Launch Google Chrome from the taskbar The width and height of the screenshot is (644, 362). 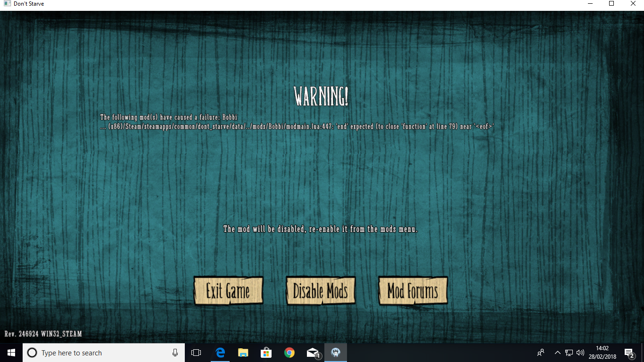click(289, 353)
